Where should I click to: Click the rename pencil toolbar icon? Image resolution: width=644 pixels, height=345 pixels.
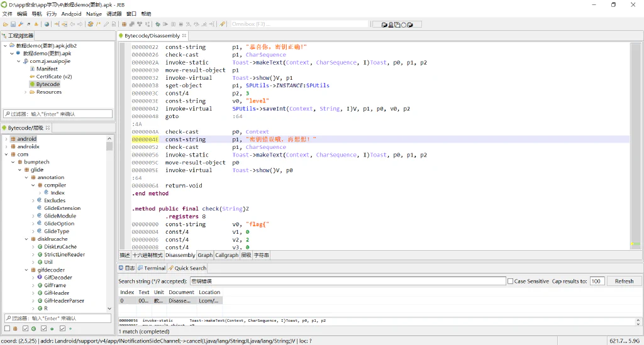(x=106, y=25)
